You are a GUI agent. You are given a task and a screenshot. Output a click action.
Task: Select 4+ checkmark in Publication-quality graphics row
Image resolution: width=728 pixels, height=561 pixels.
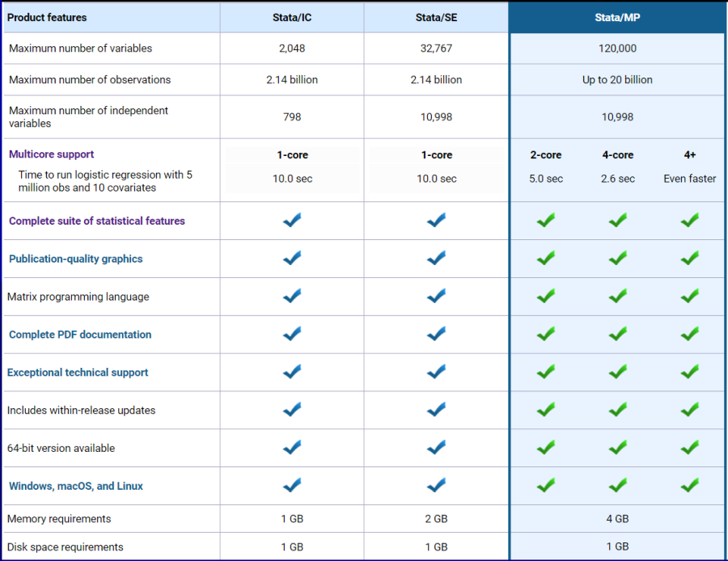(690, 258)
